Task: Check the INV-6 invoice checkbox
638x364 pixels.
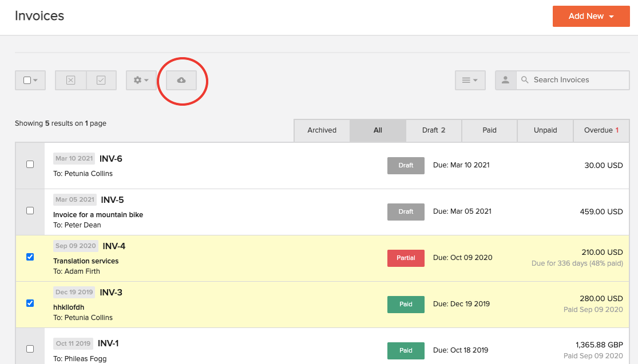Action: click(x=30, y=164)
